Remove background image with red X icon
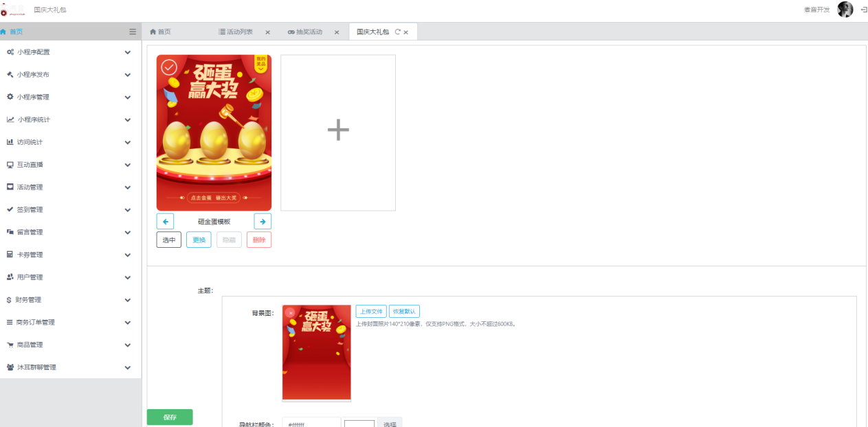The height and width of the screenshot is (427, 868). coord(291,312)
